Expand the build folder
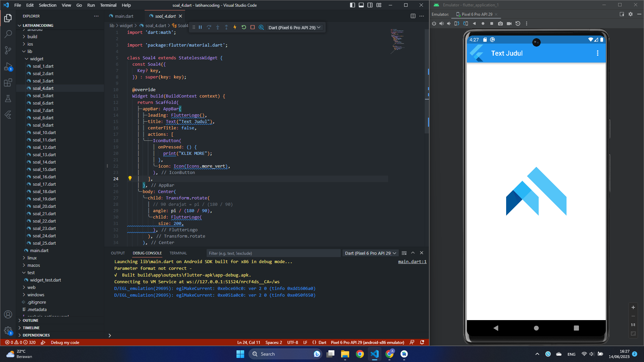Image resolution: width=644 pixels, height=362 pixels. 32,37
